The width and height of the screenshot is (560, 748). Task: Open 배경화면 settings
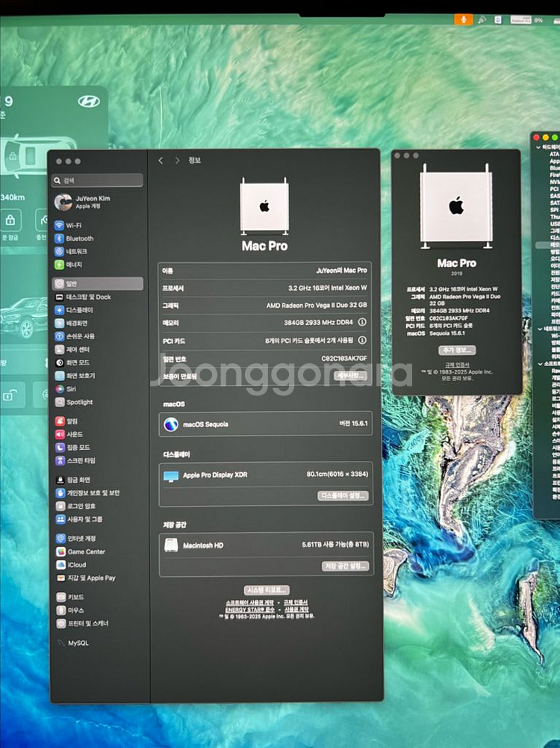point(98,323)
